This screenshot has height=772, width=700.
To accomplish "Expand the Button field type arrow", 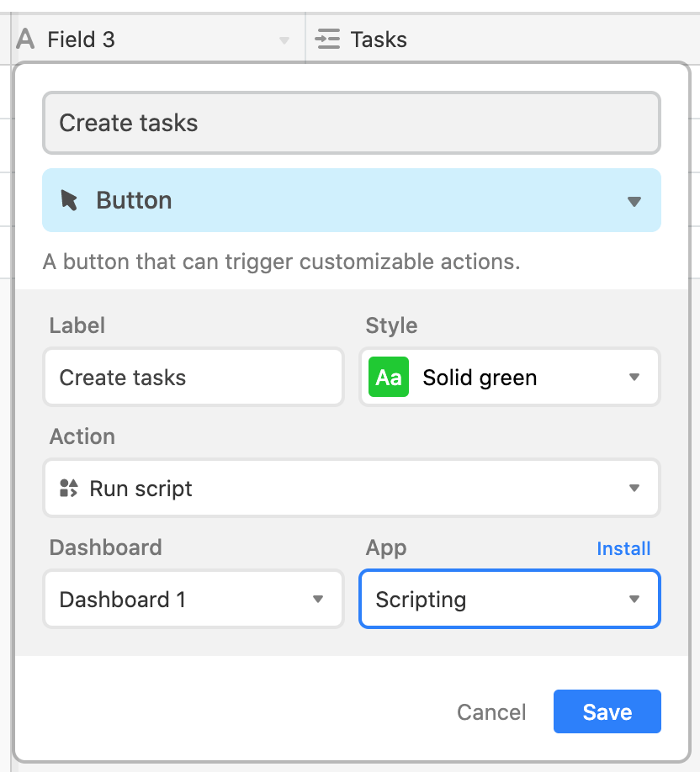I will tap(634, 201).
